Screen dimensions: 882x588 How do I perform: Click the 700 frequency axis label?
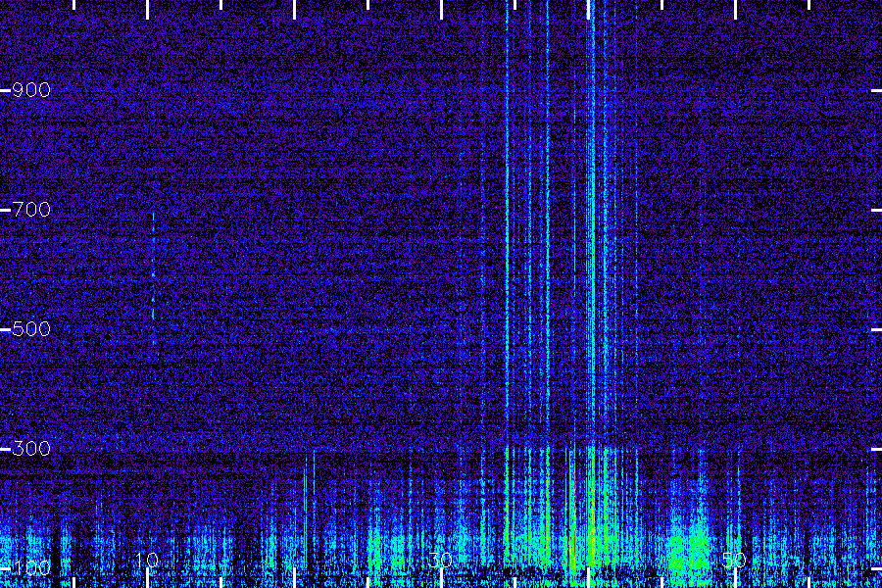point(31,210)
